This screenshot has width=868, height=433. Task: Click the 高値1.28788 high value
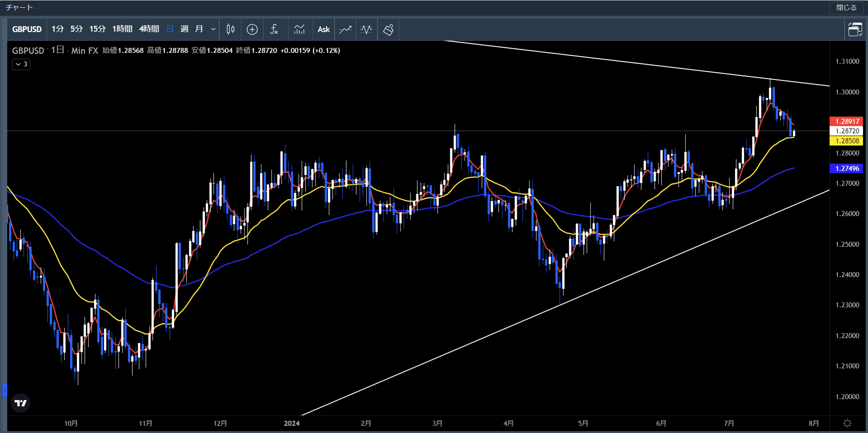click(x=167, y=51)
